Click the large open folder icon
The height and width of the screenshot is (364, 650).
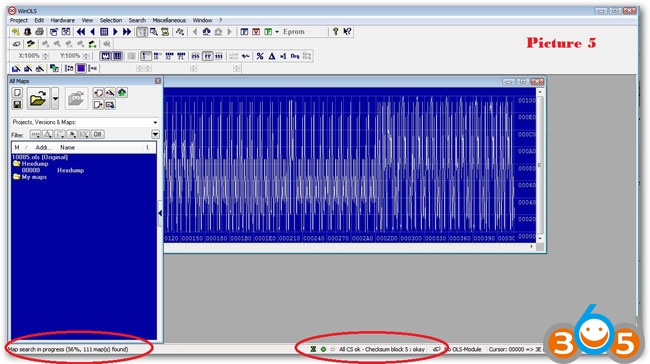[x=38, y=99]
